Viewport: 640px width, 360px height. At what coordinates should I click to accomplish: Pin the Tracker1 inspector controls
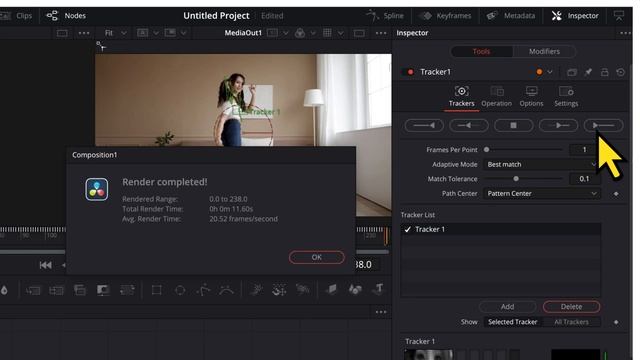(x=588, y=72)
